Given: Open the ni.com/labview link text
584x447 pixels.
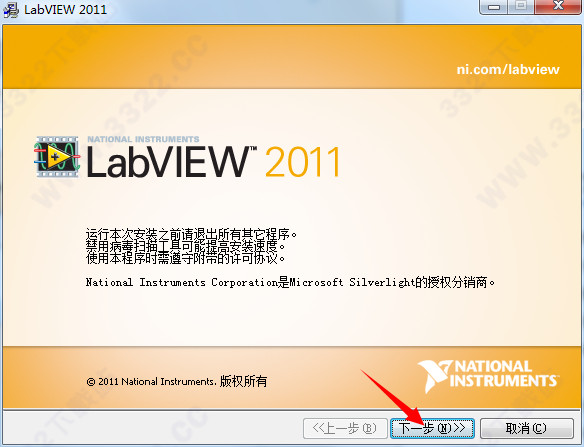Looking at the screenshot, I should [508, 69].
